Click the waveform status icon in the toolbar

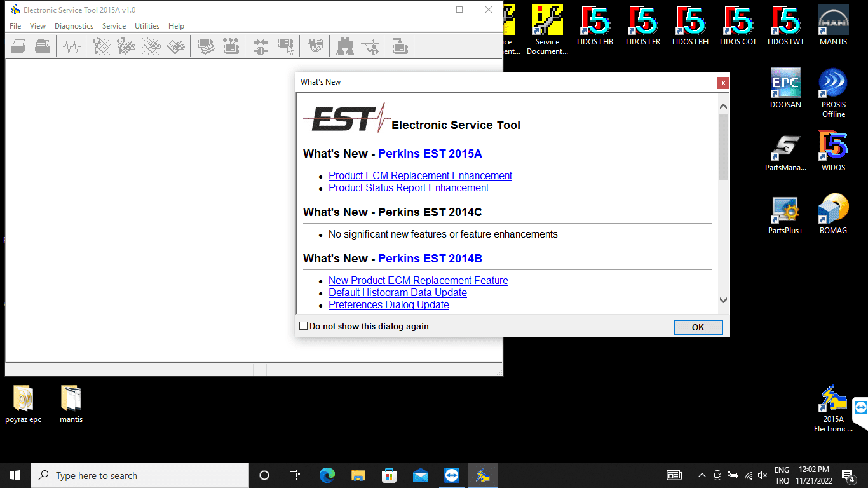pos(71,46)
